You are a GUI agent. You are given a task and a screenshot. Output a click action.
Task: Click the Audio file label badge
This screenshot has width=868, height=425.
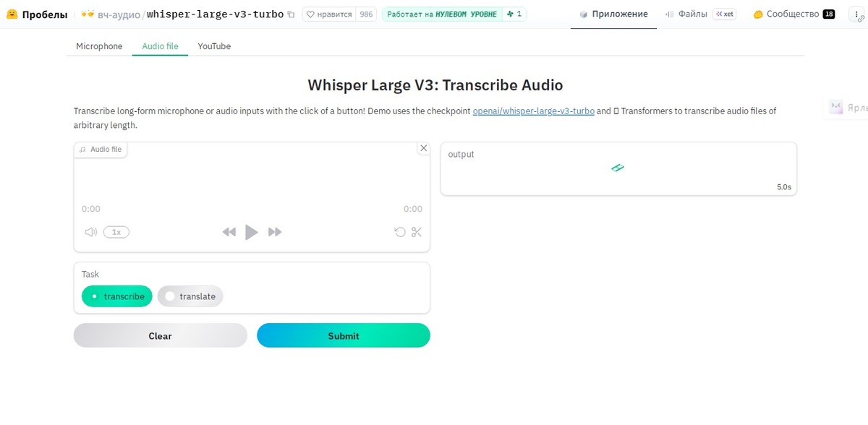pos(101,149)
